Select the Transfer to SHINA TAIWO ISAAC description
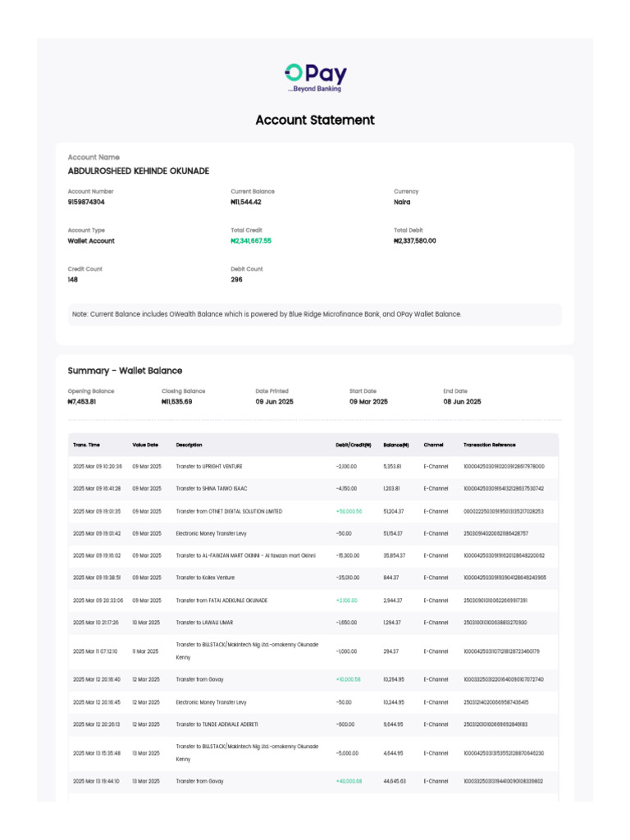Image resolution: width=630 pixels, height=840 pixels. [211, 489]
